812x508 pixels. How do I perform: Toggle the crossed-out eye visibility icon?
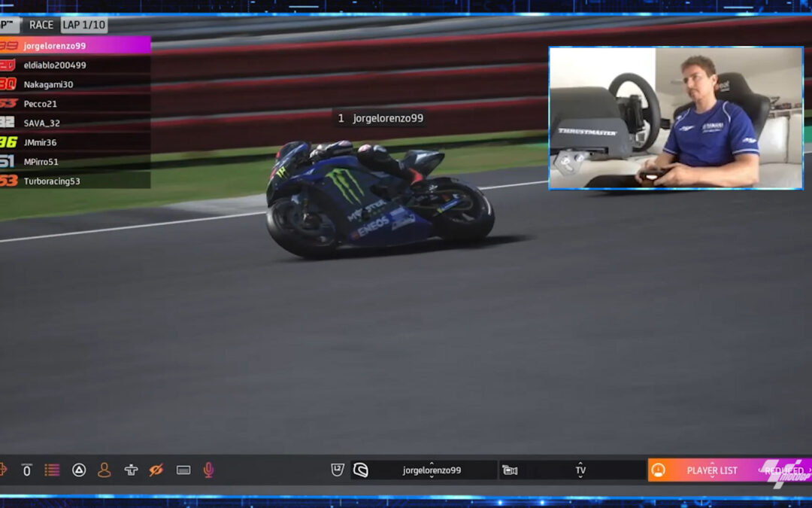click(156, 470)
